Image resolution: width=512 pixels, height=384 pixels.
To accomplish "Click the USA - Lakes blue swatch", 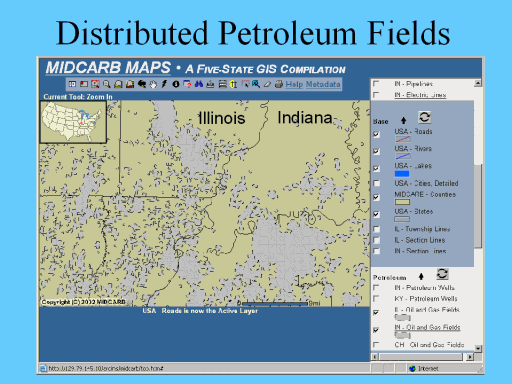I will point(402,174).
